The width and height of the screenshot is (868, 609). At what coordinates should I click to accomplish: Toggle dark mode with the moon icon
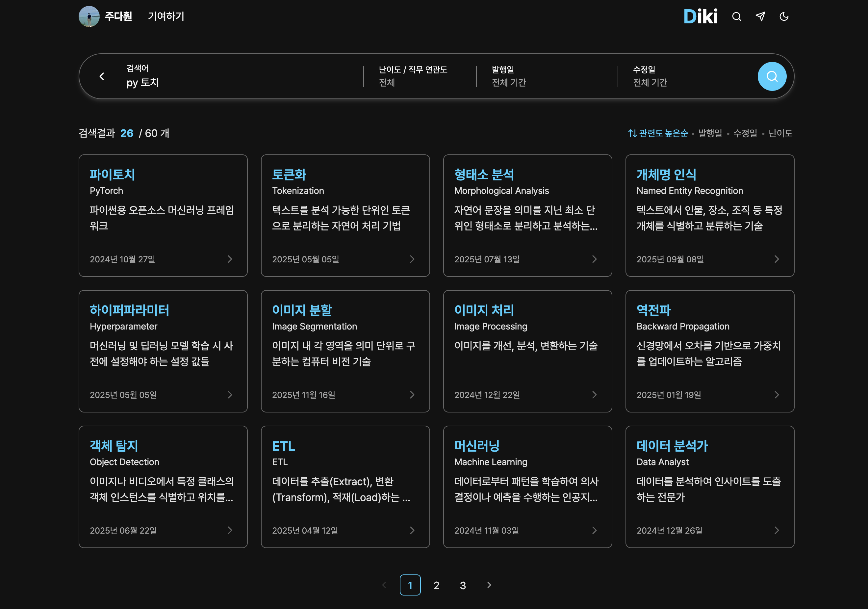coord(784,16)
